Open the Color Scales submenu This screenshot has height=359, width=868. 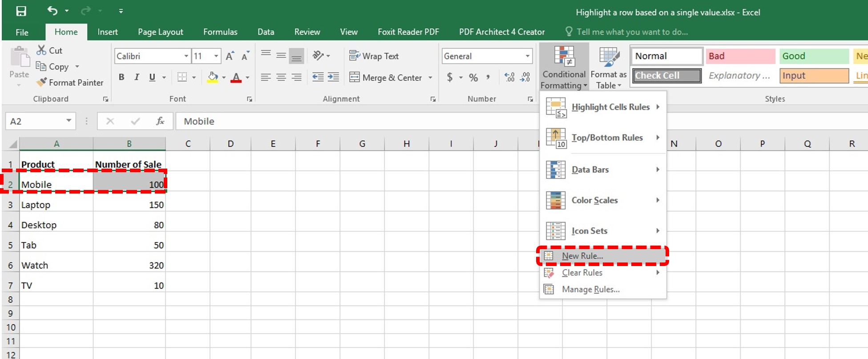[603, 200]
